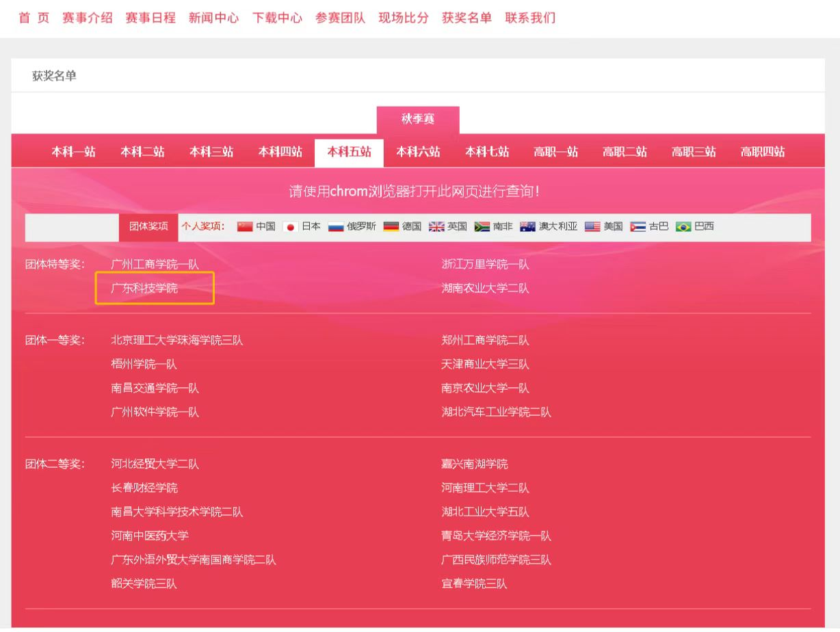840x632 pixels.
Task: Open 赛事日程 navigation item
Action: [150, 18]
